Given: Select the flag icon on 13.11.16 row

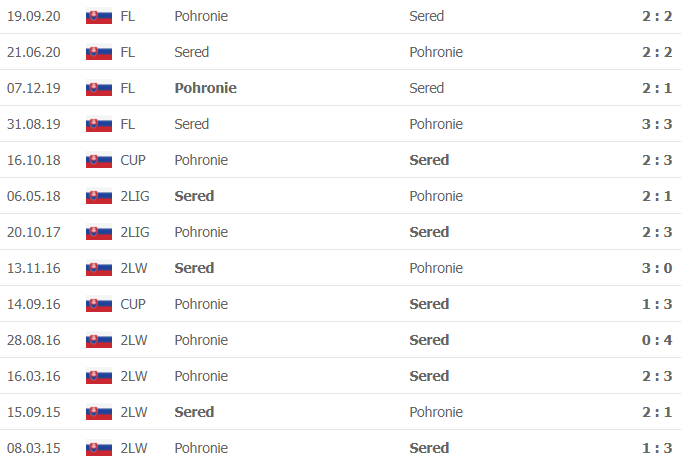Looking at the screenshot, I should [98, 268].
